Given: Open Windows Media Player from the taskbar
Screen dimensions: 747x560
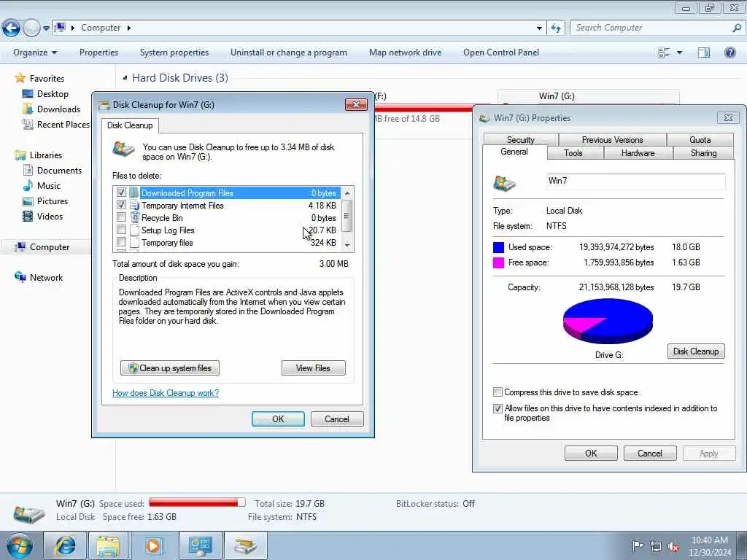Looking at the screenshot, I should tap(153, 545).
